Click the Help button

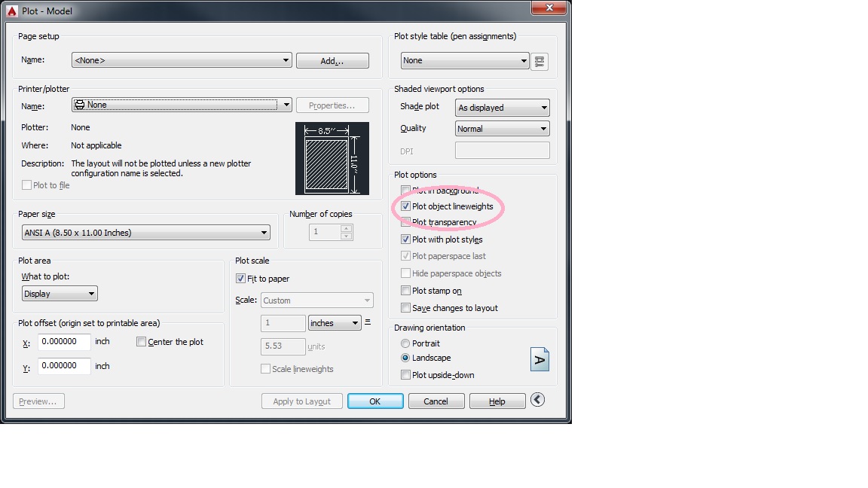(497, 401)
